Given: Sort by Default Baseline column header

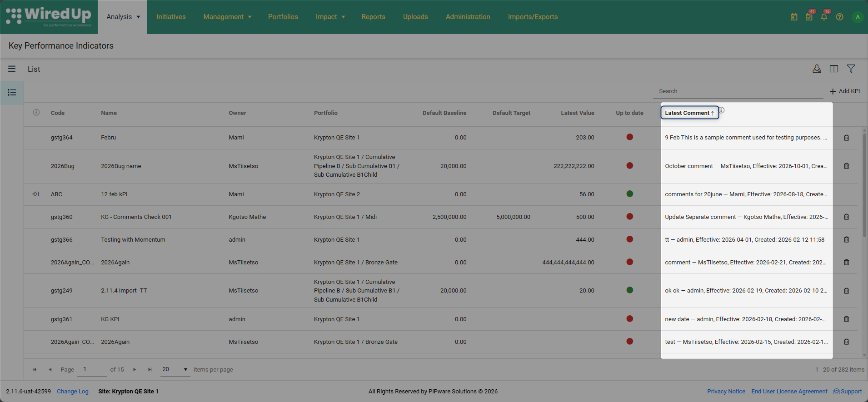Looking at the screenshot, I should click(444, 113).
